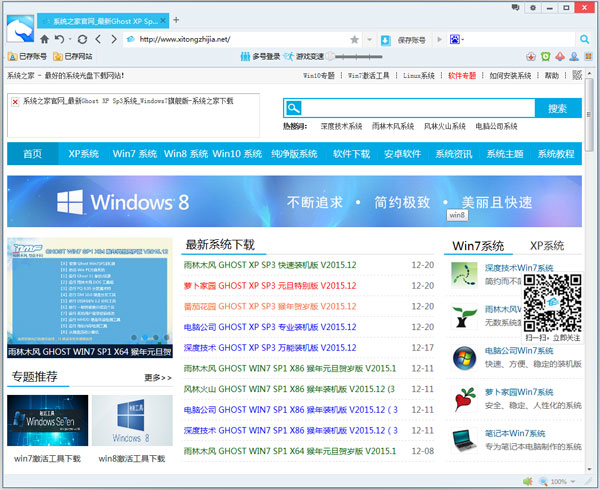The height and width of the screenshot is (490, 600).
Task: Open the 安卓软件 navigation item
Action: (x=403, y=154)
